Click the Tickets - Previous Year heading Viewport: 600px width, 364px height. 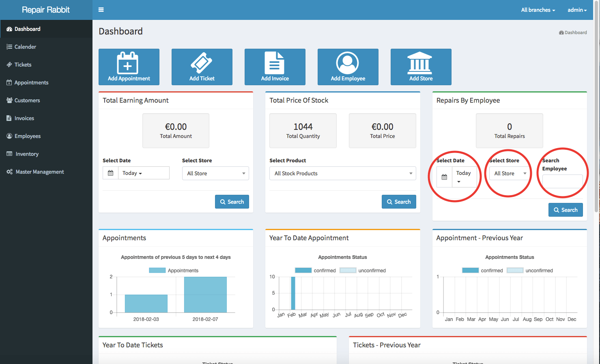[387, 345]
